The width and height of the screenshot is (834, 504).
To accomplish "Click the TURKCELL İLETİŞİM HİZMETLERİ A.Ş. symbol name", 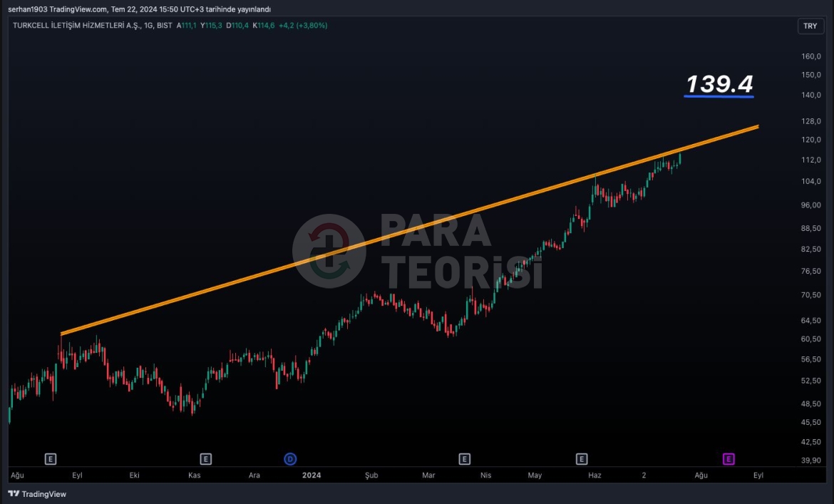I will click(x=76, y=26).
